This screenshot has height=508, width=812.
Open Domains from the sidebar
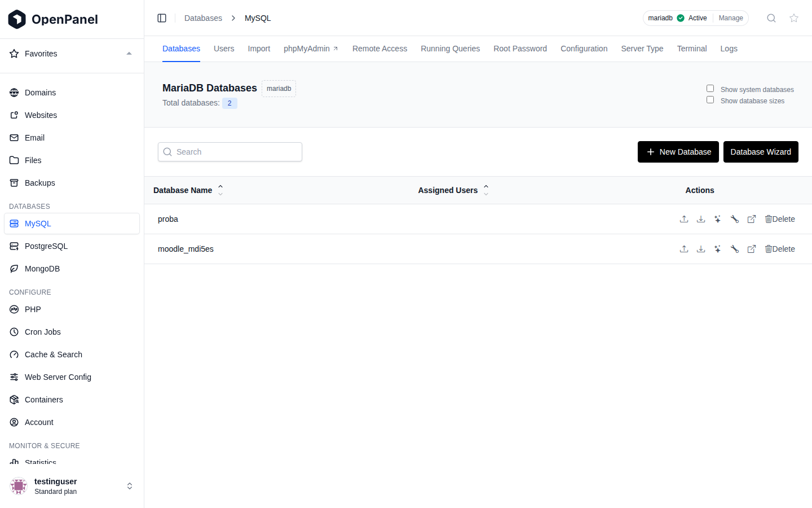[x=72, y=93]
